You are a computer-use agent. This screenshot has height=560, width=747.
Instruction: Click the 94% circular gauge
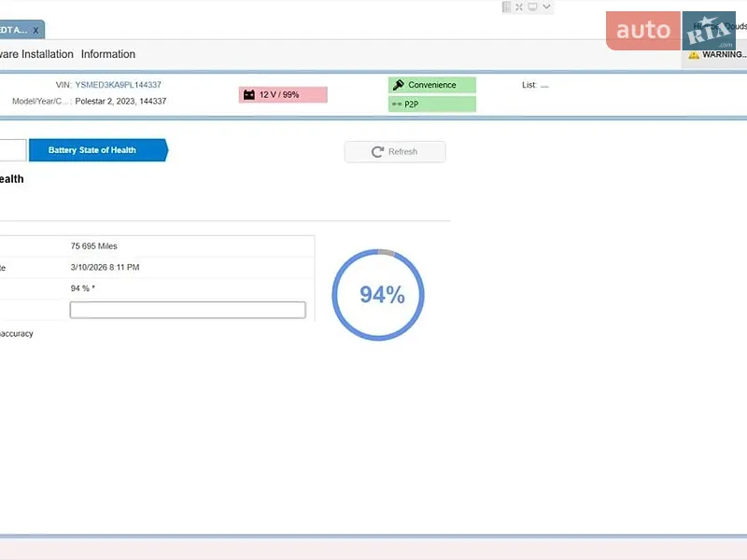pyautogui.click(x=378, y=295)
